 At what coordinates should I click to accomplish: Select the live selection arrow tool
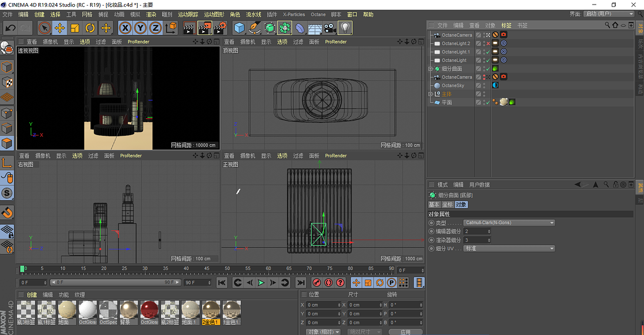[x=45, y=28]
